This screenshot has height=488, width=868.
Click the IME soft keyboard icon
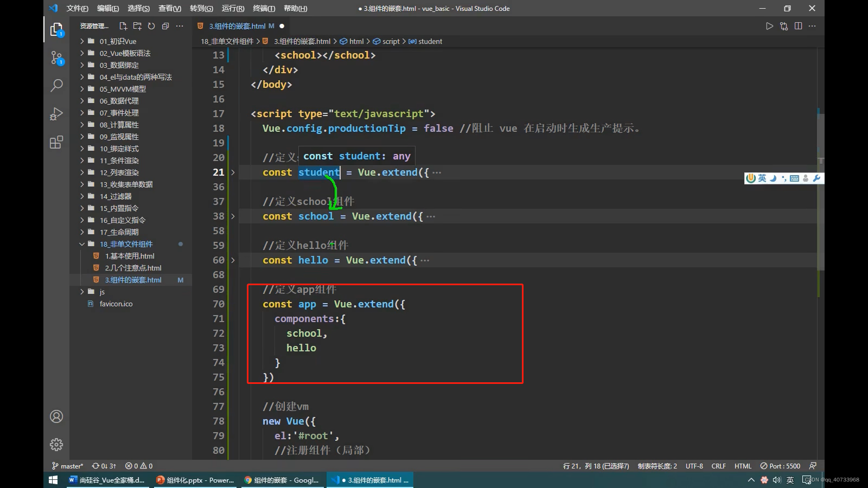pos(794,178)
